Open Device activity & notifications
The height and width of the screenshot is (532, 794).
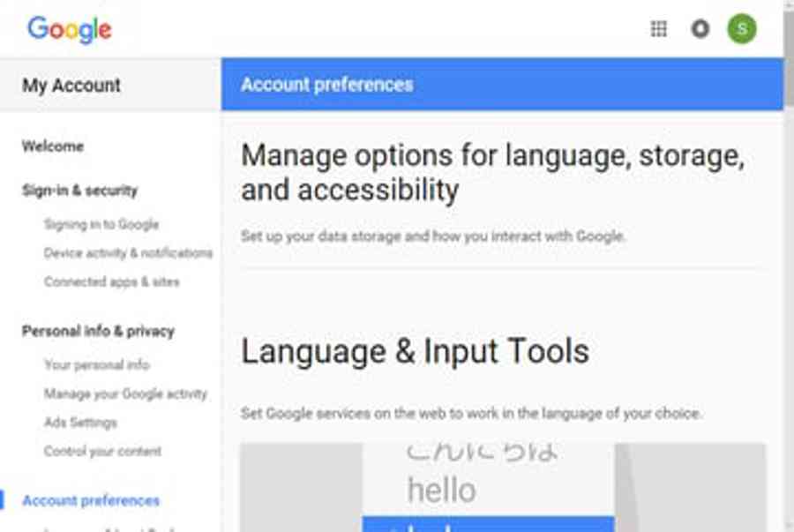tap(128, 253)
